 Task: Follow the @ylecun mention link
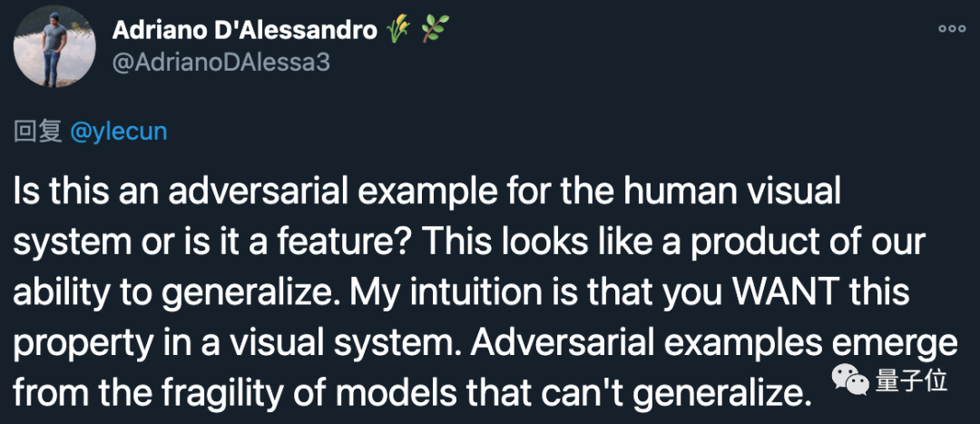coord(118,132)
